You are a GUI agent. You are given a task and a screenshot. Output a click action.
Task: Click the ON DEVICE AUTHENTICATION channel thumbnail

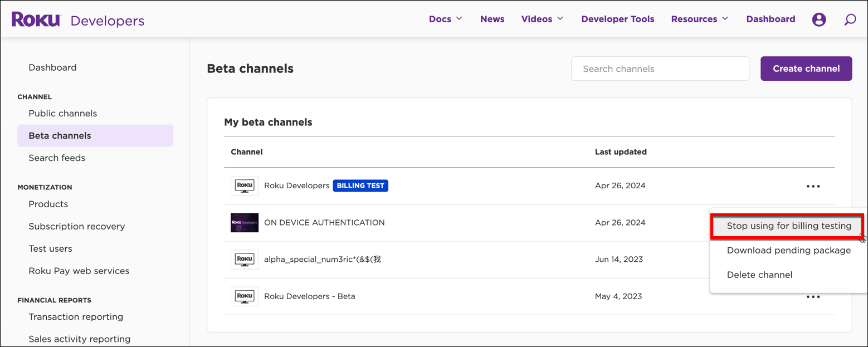pos(244,222)
